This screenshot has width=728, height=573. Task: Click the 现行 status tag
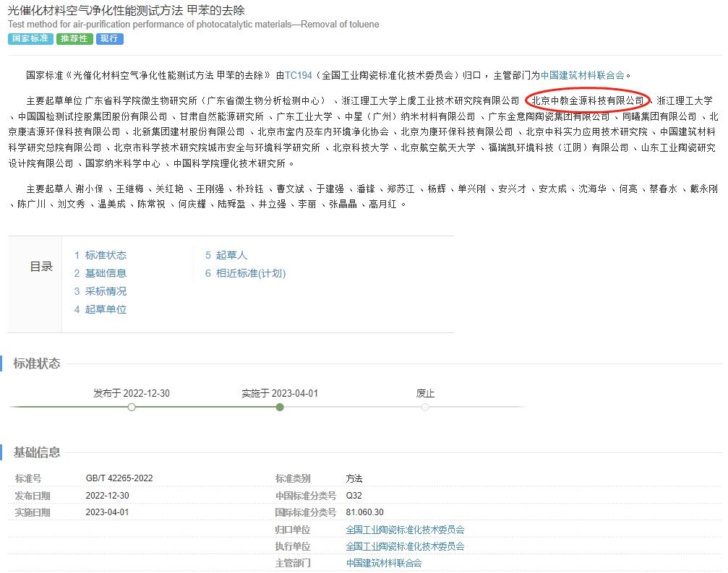[x=110, y=39]
